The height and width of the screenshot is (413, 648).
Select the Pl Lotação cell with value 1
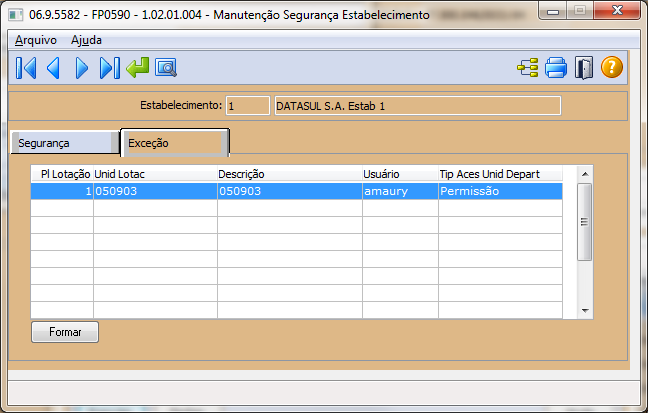tap(62, 191)
